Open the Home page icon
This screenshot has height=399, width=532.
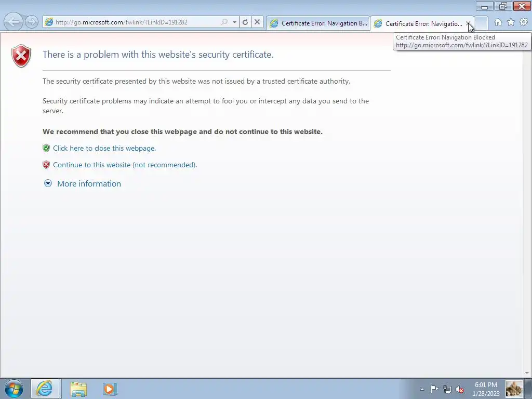(x=498, y=22)
